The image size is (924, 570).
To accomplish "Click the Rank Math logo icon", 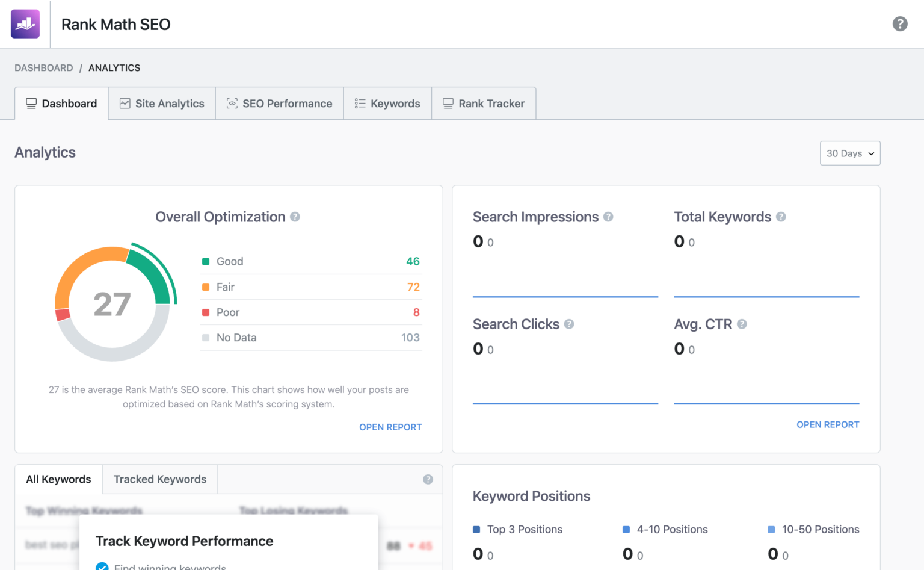I will [24, 23].
